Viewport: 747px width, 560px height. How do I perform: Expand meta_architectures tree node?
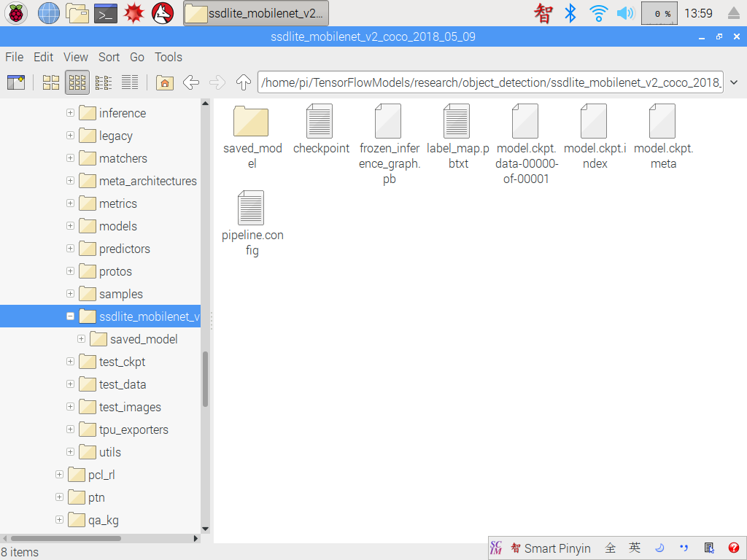click(70, 181)
